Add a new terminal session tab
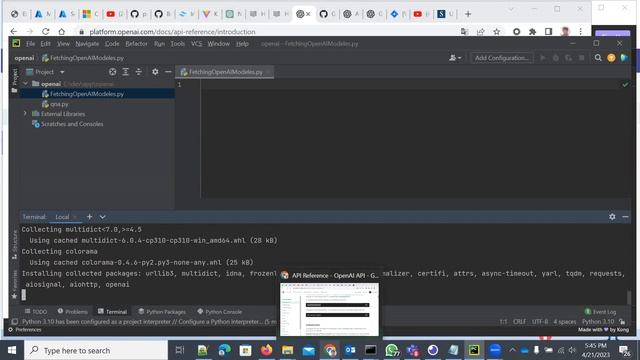Screen dimensions: 640x360 tap(89, 217)
